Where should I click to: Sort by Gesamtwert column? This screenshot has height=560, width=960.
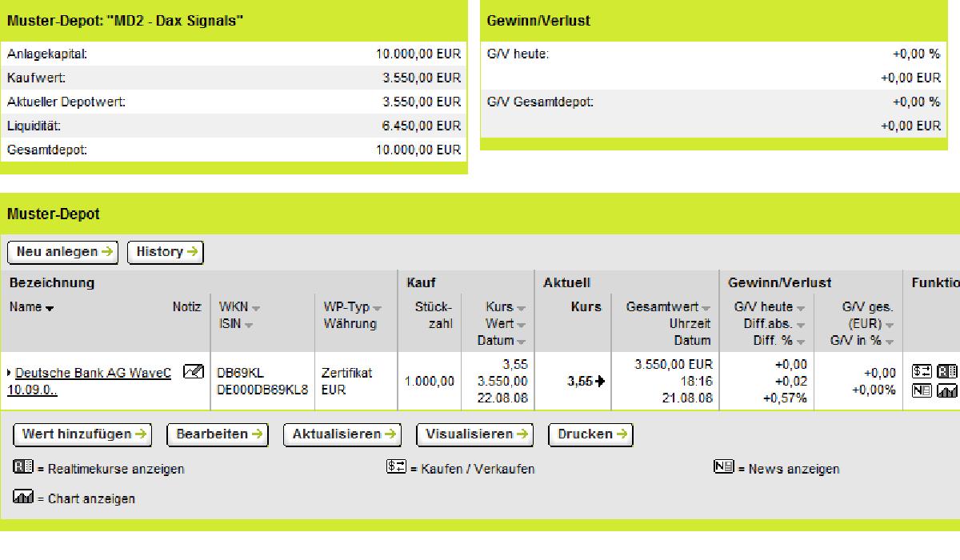(x=706, y=308)
